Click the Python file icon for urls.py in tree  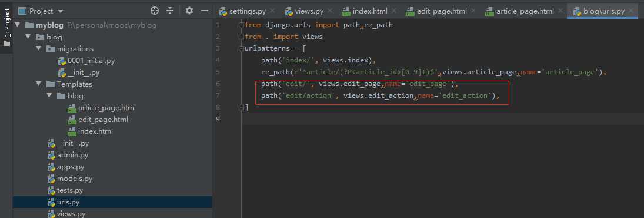(x=51, y=202)
